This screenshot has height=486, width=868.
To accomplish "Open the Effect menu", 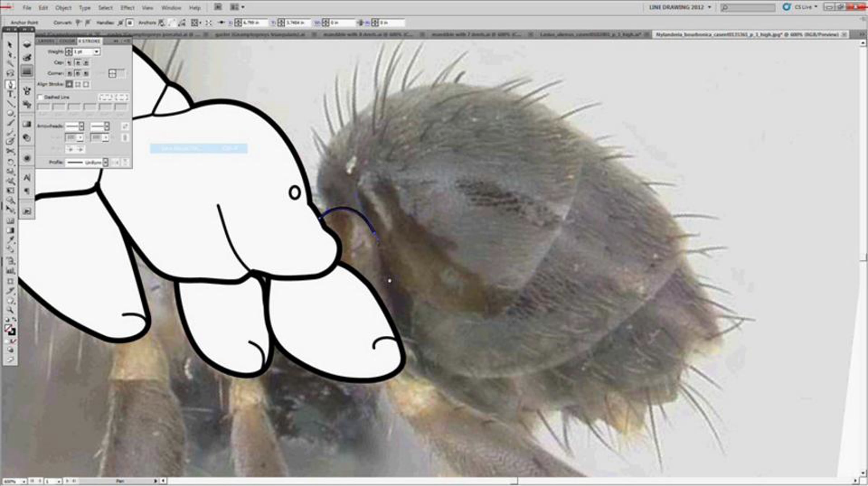I will coord(127,8).
